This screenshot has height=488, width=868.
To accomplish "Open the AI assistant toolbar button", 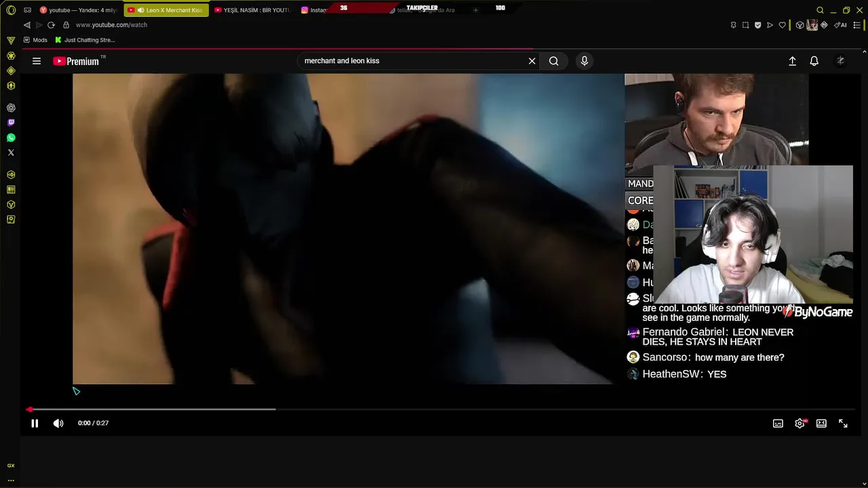I will pos(841,25).
